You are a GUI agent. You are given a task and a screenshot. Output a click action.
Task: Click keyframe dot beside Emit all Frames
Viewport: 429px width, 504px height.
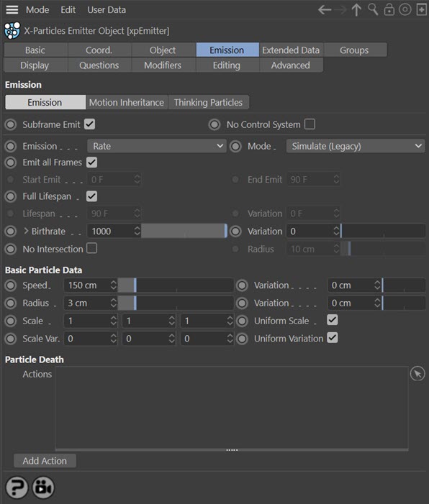tap(11, 162)
